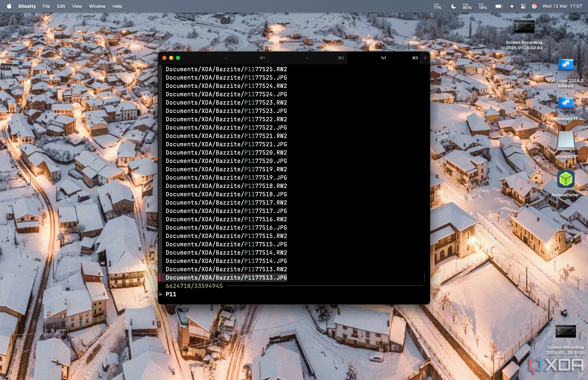This screenshot has width=588, height=380.
Task: Open the File menu
Action: coord(46,6)
